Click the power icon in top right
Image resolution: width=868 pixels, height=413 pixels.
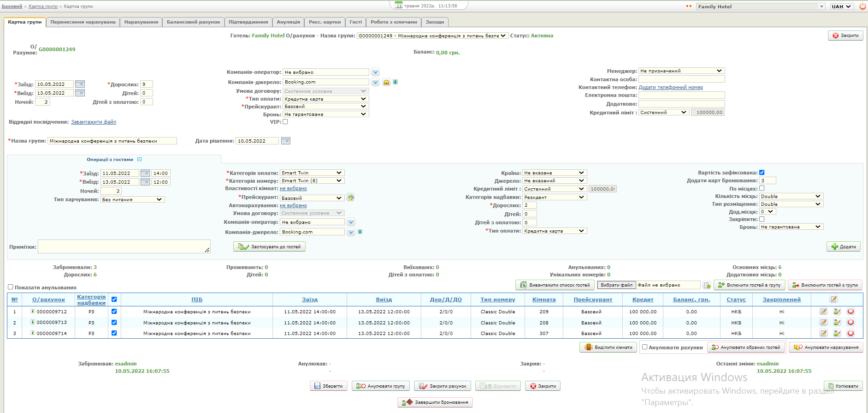[862, 6]
